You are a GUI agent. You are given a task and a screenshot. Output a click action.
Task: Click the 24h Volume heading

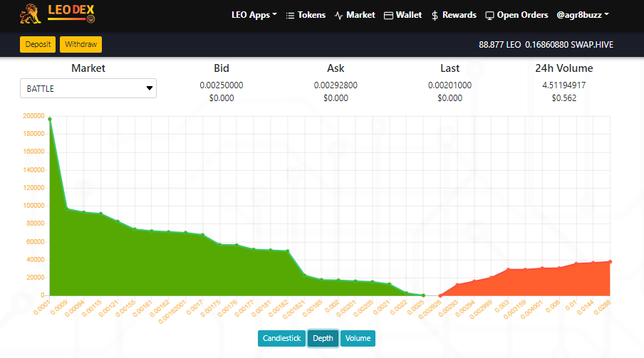(564, 68)
